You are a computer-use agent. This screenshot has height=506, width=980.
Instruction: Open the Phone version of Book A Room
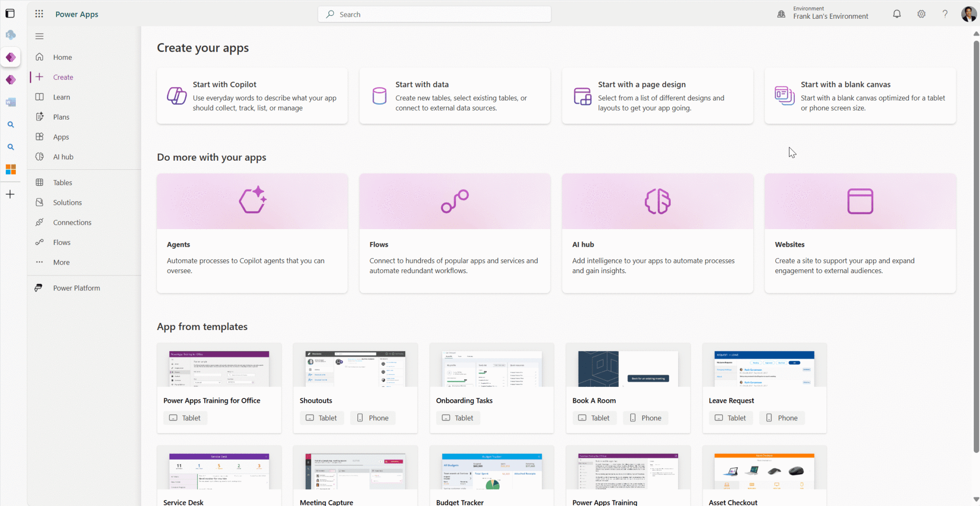click(645, 418)
